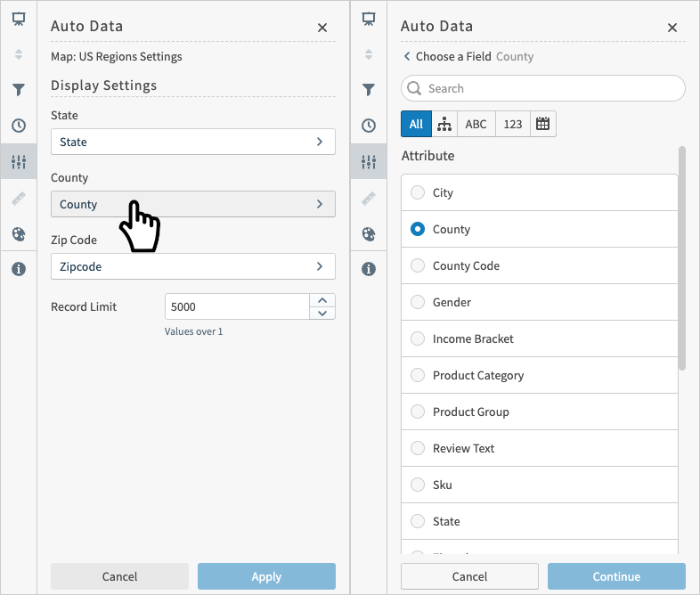This screenshot has height=595, width=700.
Task: Open filter funnel in Display Settings sidebar
Action: [19, 90]
